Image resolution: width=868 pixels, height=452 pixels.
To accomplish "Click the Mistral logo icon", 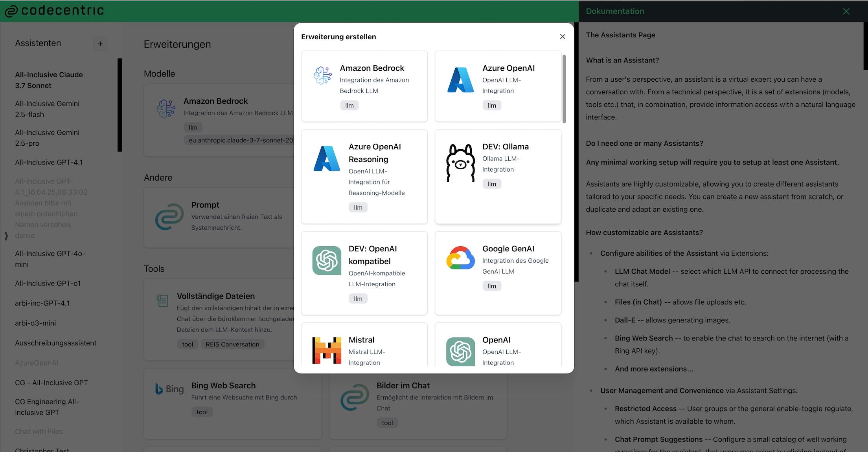I will coord(327,350).
